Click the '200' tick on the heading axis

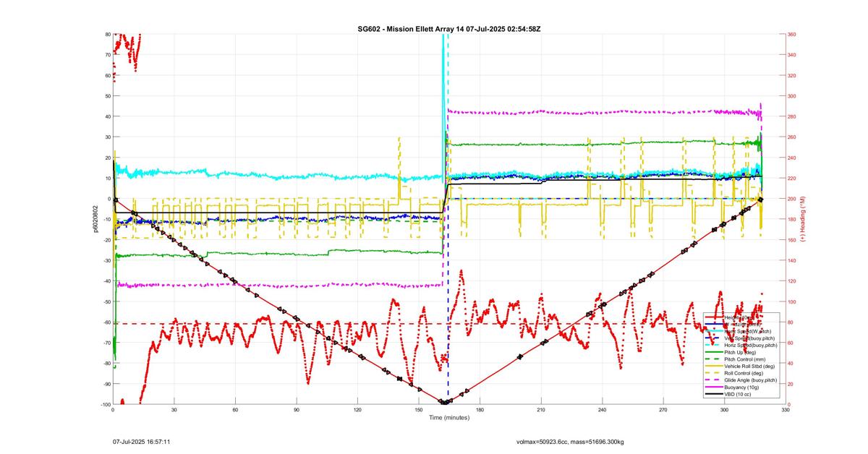[792, 199]
